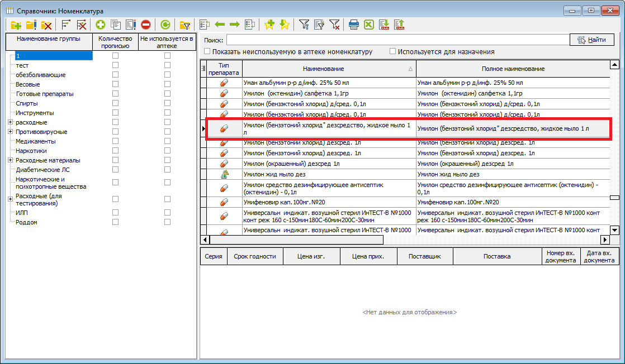Click list icon right of green arrows
This screenshot has width=625, height=364.
pos(250,25)
